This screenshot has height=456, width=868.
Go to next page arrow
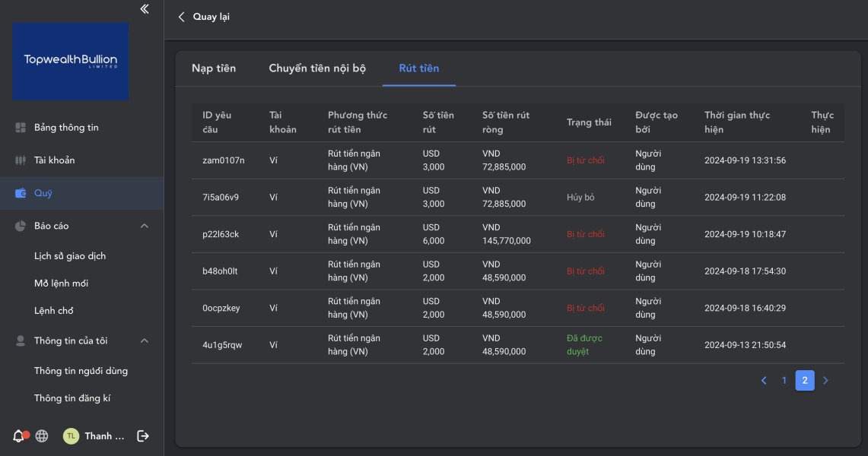pos(825,381)
